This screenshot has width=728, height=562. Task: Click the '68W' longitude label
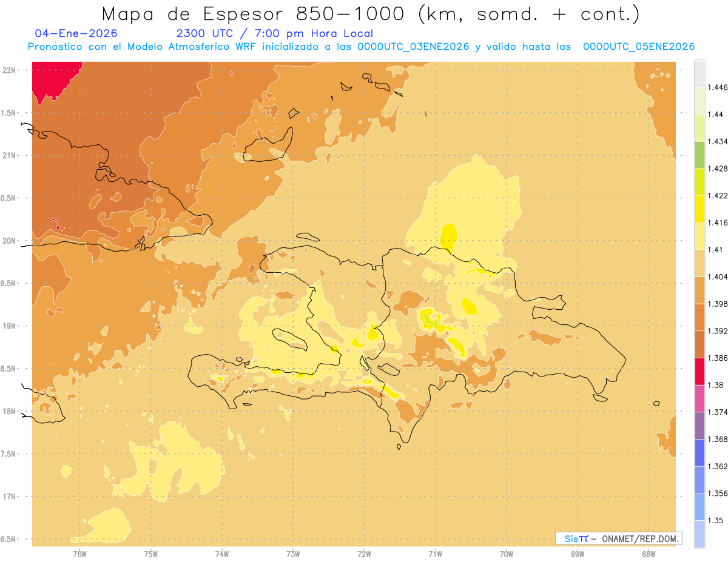coord(649,554)
